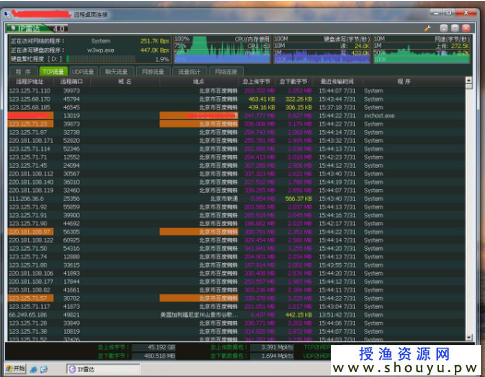The height and width of the screenshot is (377, 485).
Task: Sort by the 最近传输时间 column header
Action: [x=337, y=81]
